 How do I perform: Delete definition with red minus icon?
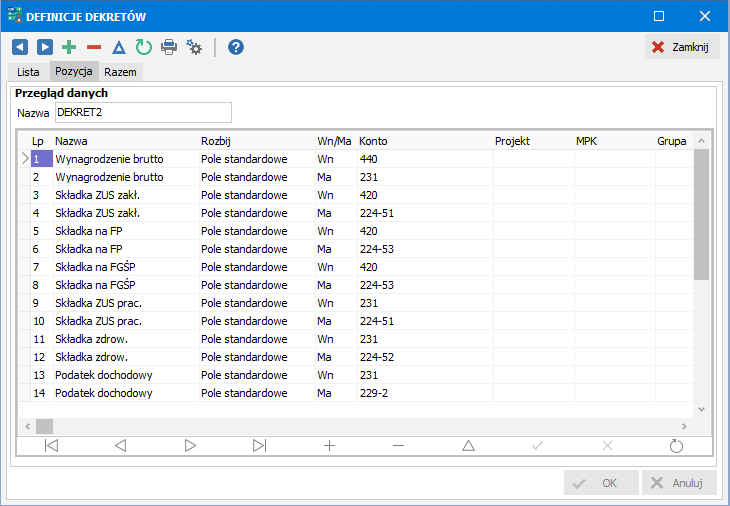(x=94, y=47)
